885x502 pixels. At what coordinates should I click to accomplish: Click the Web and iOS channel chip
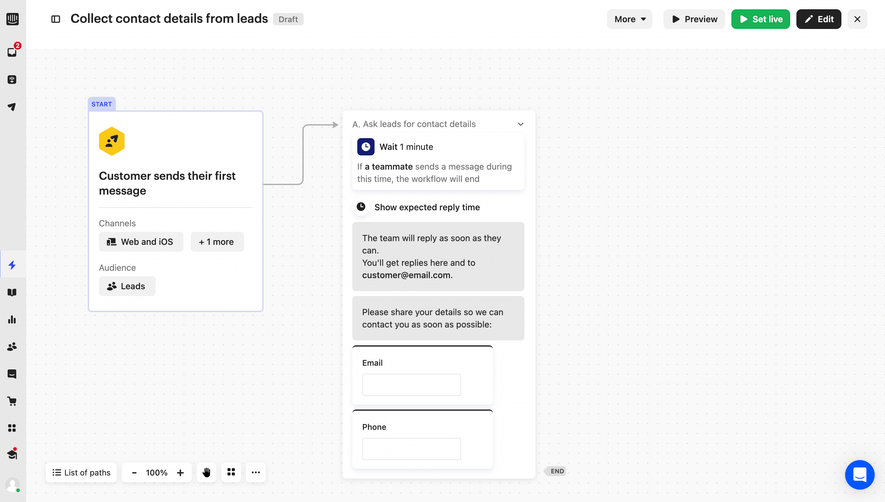click(x=141, y=242)
